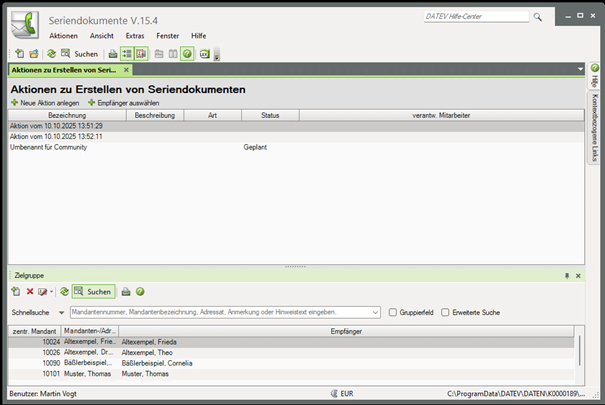
Task: Click the red delete icon in Zielgruppe toolbar
Action: pyautogui.click(x=29, y=292)
